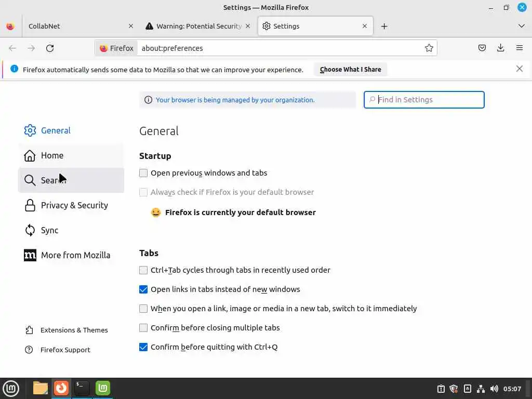The image size is (532, 399).
Task: Enable Confirm before closing multiple tabs
Action: pos(143,328)
